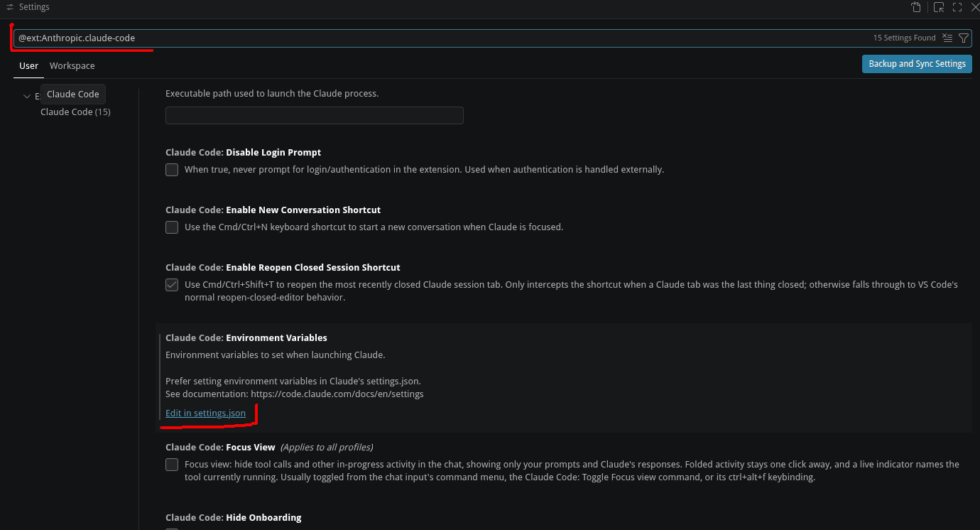
Task: Clear the settings search input
Action: (x=947, y=38)
